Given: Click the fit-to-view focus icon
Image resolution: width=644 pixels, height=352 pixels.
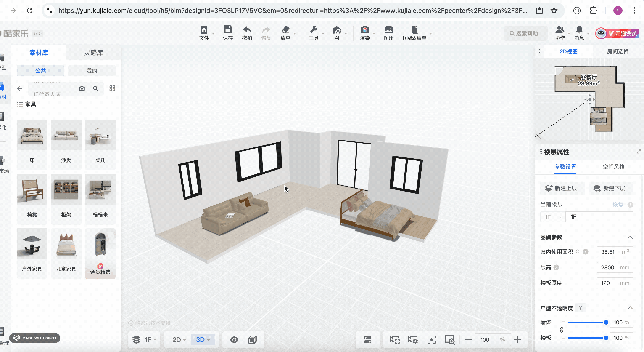Looking at the screenshot, I should pos(431,340).
